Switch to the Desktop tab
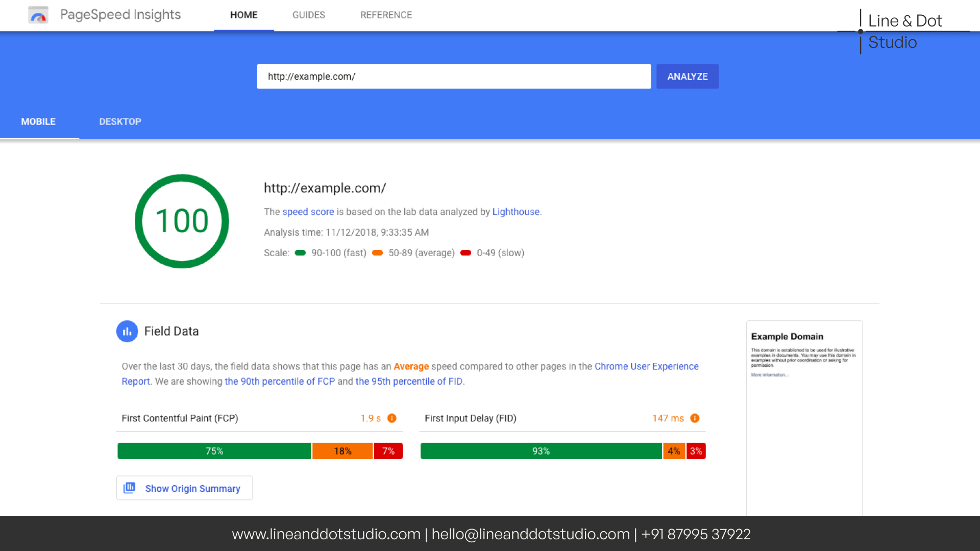This screenshot has width=980, height=551. (120, 122)
